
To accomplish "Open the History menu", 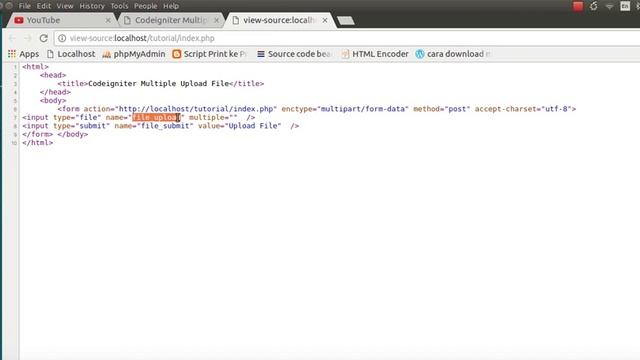I will (x=92, y=6).
